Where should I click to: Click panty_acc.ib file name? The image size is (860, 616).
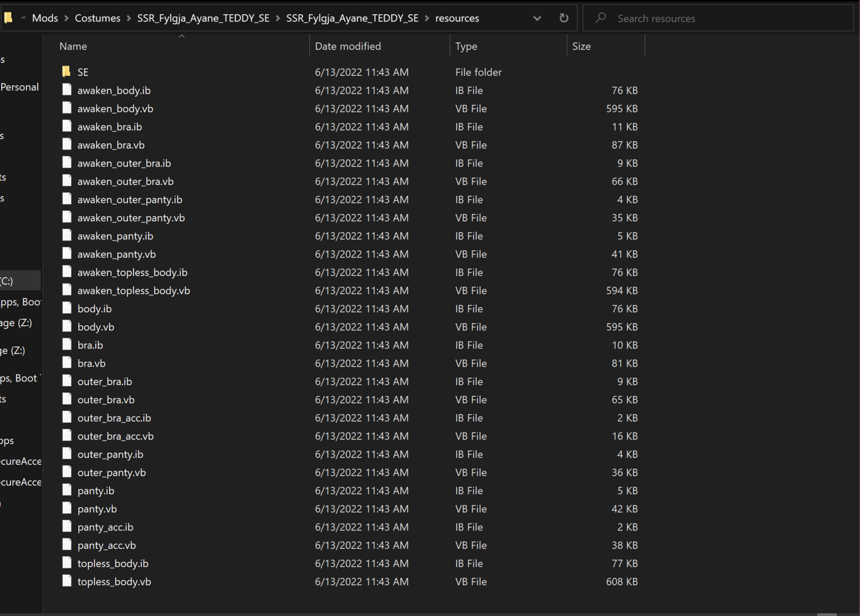pyautogui.click(x=106, y=528)
